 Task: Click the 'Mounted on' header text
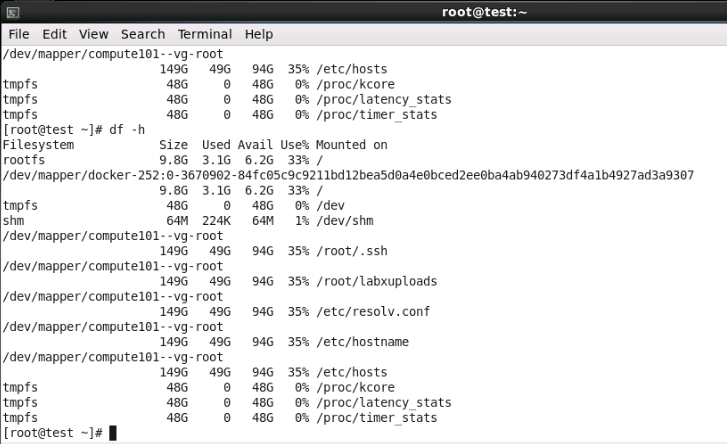click(351, 145)
